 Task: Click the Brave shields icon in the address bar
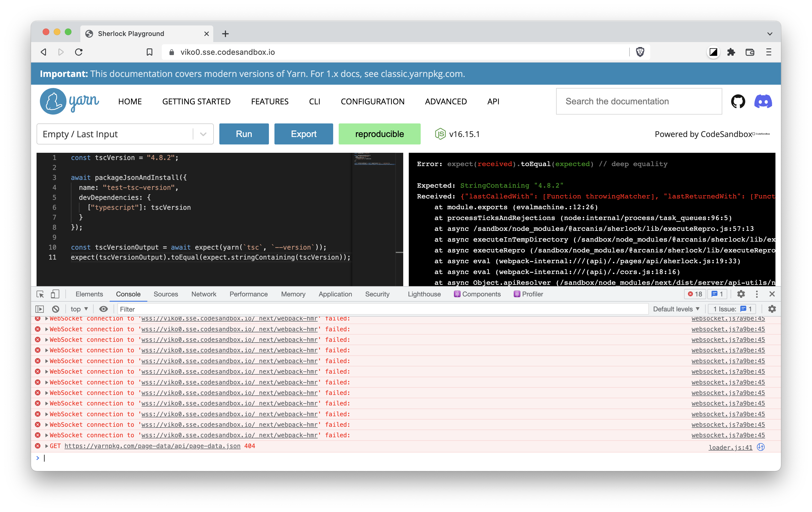(640, 52)
